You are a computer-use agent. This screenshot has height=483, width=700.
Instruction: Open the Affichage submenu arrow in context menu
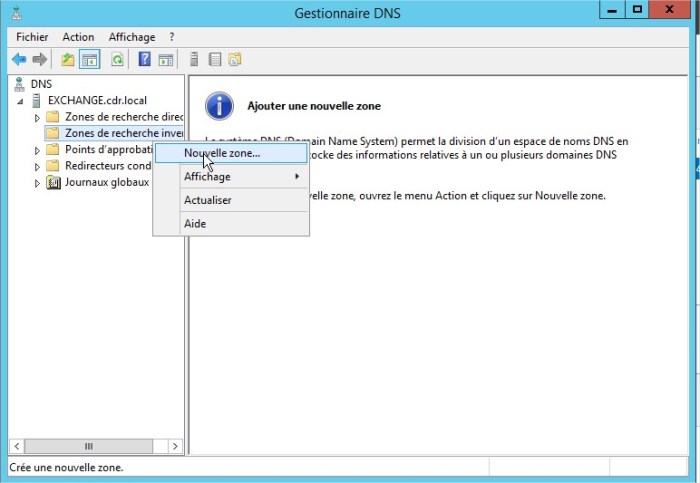[x=297, y=176]
